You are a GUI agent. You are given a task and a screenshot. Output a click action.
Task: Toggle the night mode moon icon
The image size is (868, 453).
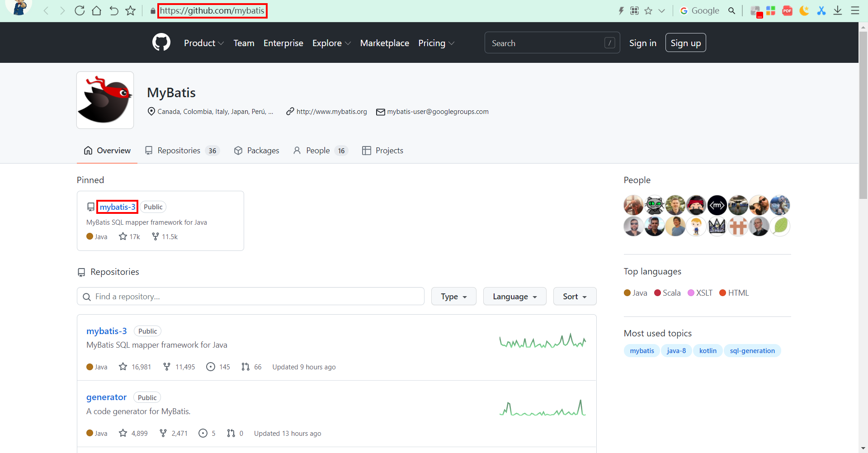click(x=804, y=10)
